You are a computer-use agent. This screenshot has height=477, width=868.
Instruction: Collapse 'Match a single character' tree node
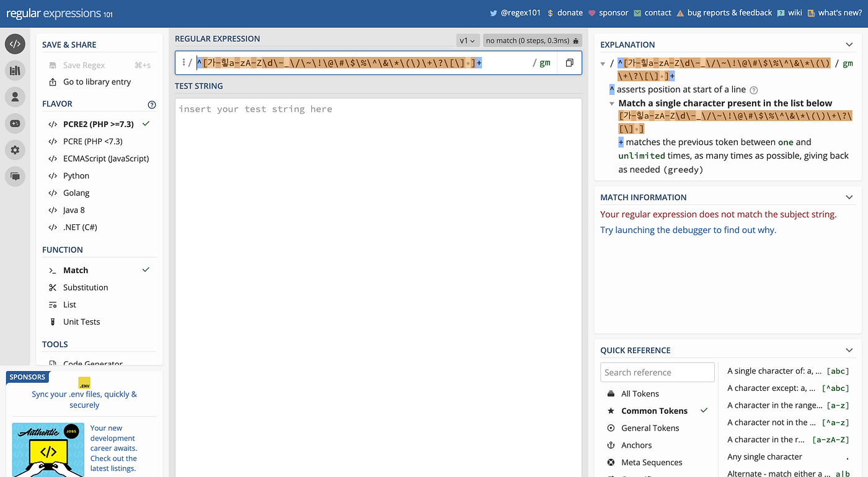[612, 103]
